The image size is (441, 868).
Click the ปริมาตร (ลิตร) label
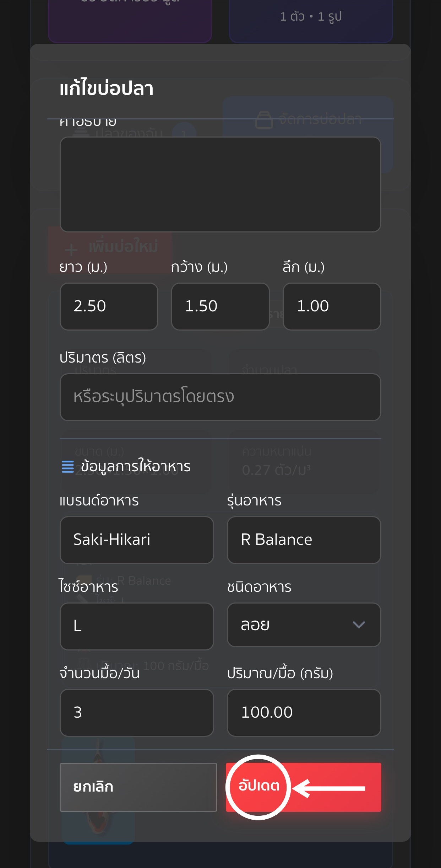tap(103, 358)
